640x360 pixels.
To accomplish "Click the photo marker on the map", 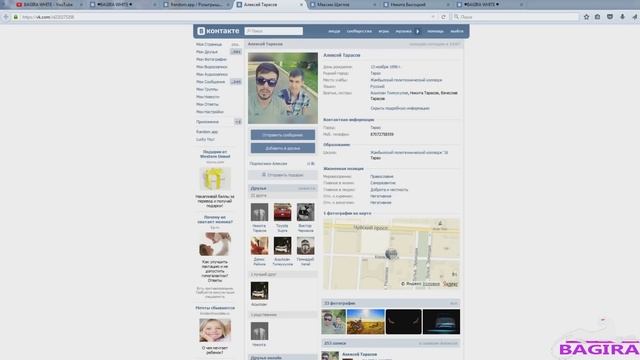I will pos(391,254).
